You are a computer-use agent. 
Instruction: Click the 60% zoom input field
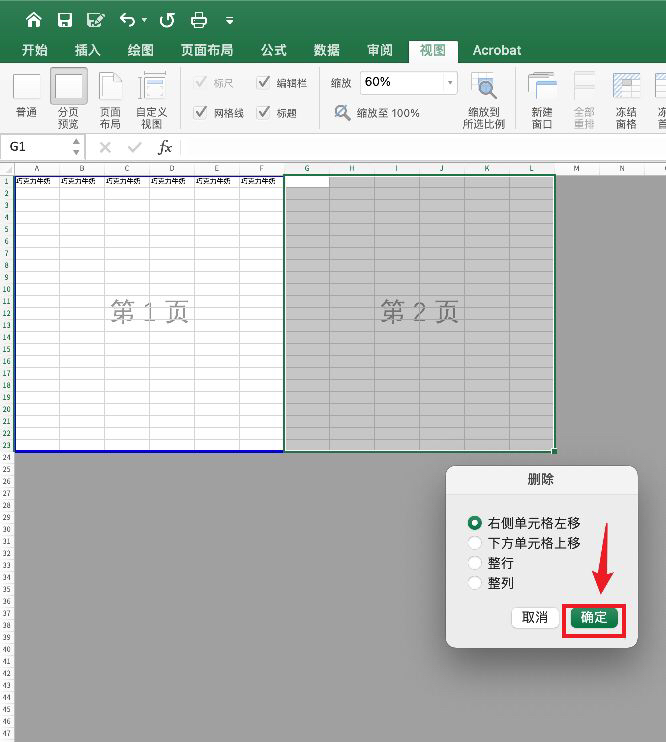click(402, 82)
